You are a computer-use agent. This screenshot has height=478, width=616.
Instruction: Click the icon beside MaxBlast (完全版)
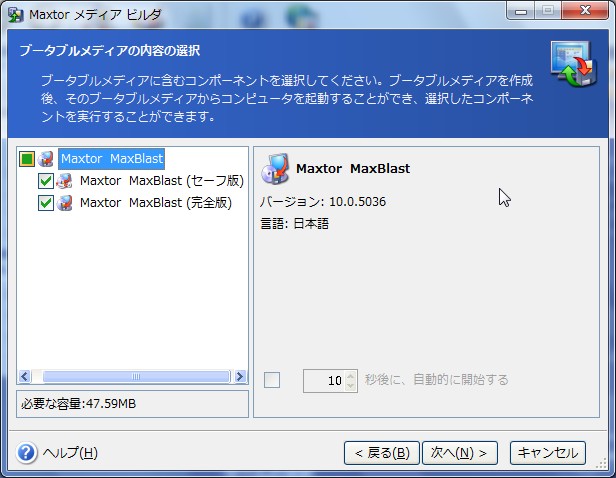64,203
